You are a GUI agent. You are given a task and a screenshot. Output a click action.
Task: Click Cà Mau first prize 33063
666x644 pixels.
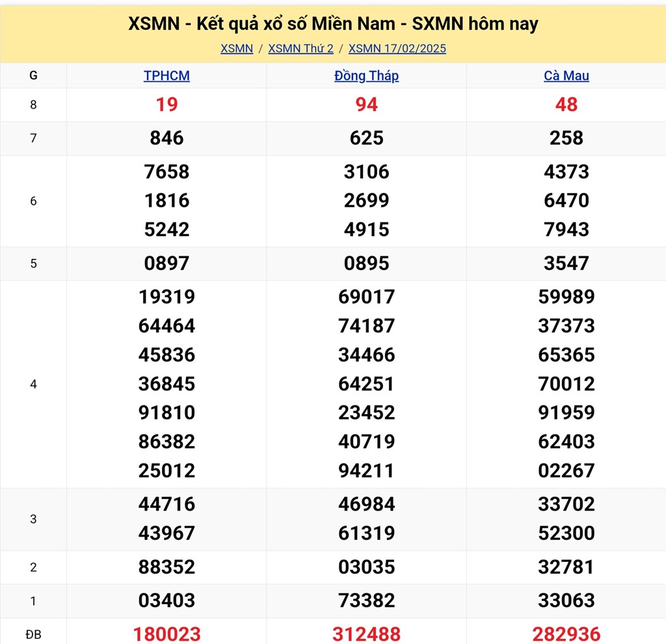tap(566, 600)
